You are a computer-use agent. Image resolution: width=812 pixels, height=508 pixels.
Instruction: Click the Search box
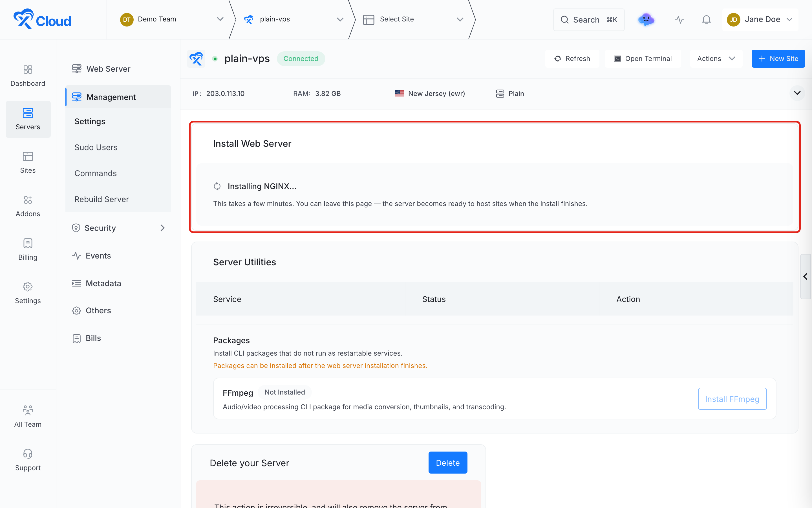point(588,19)
